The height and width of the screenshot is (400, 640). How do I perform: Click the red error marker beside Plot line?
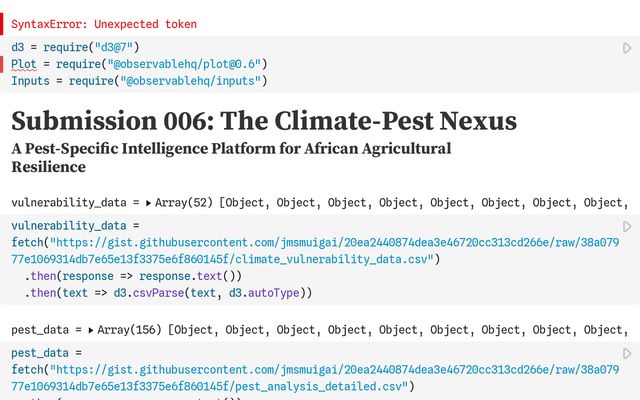(4, 64)
